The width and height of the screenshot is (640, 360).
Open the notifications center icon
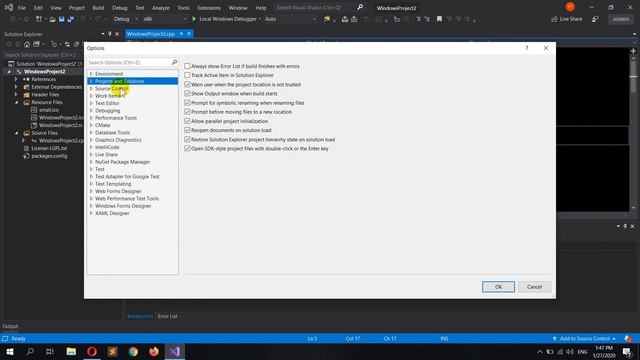pos(627,351)
